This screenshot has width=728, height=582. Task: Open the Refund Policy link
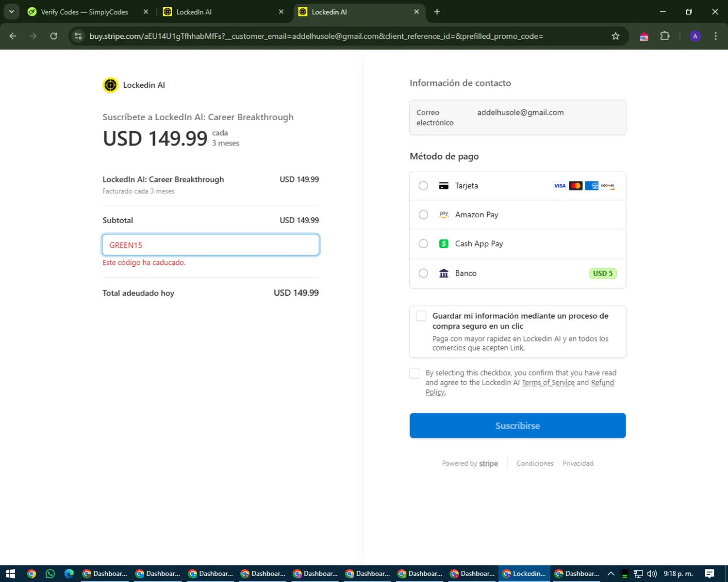(602, 383)
